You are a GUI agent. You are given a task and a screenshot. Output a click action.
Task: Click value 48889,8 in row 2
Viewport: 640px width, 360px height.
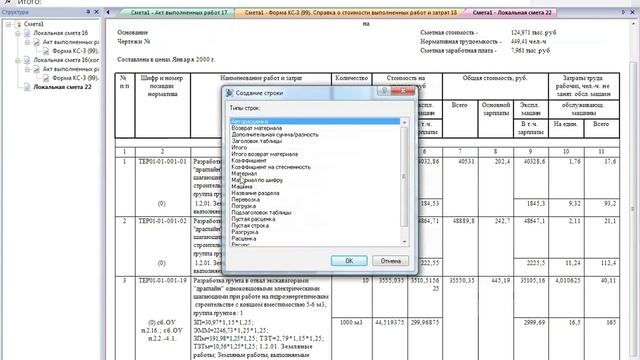point(464,221)
